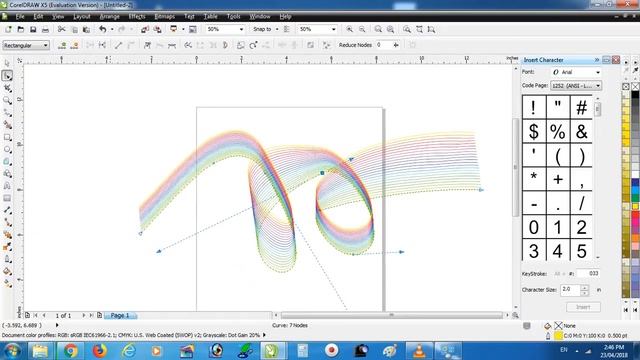Image resolution: width=640 pixels, height=360 pixels.
Task: Select the Text tool in toolbox
Action: tap(7, 186)
